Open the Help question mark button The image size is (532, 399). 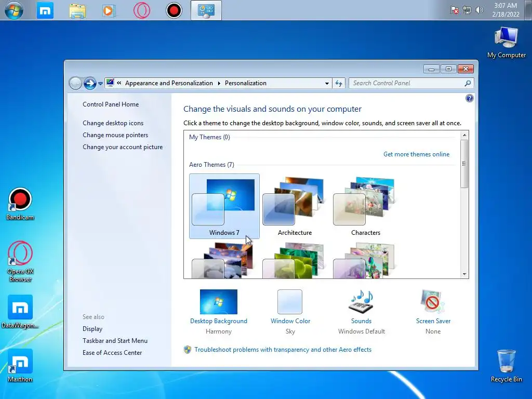click(470, 98)
